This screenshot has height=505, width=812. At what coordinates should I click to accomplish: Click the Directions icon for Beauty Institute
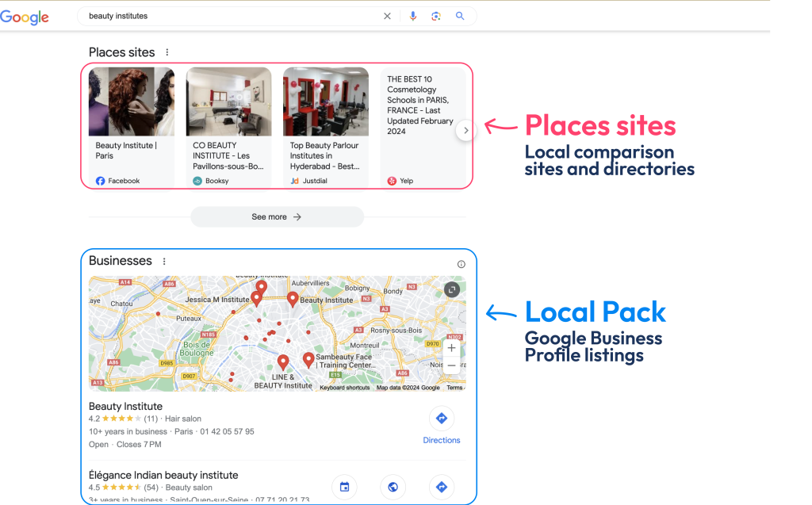(441, 418)
